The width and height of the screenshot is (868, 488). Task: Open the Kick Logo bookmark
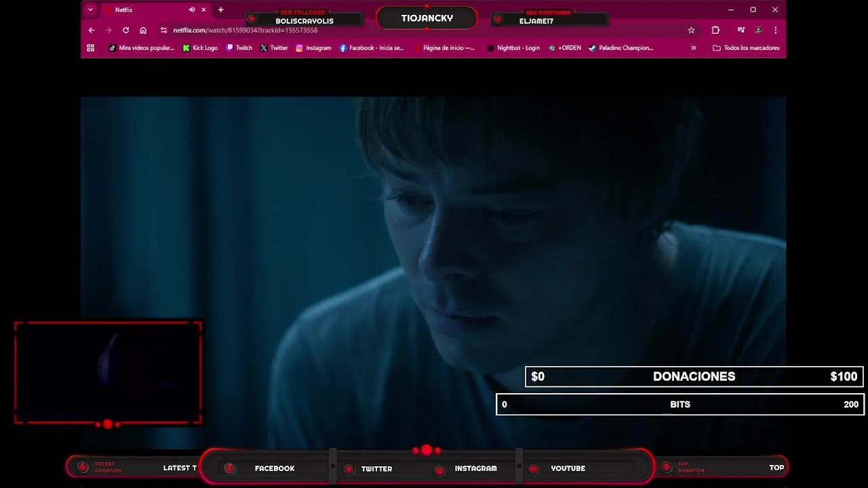[x=200, y=48]
